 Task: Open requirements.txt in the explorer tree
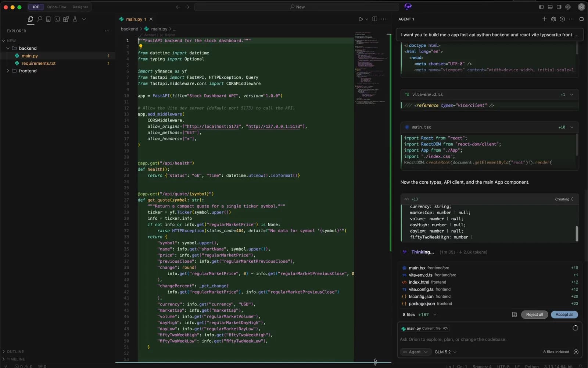point(39,63)
